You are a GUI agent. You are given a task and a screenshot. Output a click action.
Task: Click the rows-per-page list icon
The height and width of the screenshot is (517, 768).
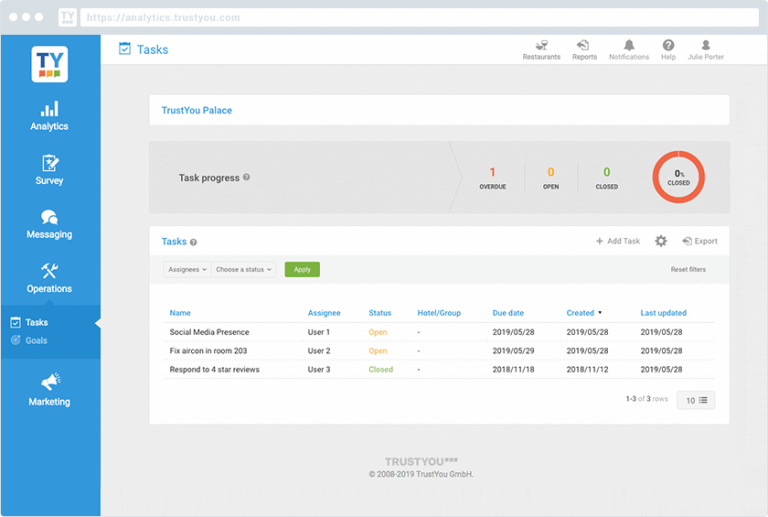tap(703, 400)
